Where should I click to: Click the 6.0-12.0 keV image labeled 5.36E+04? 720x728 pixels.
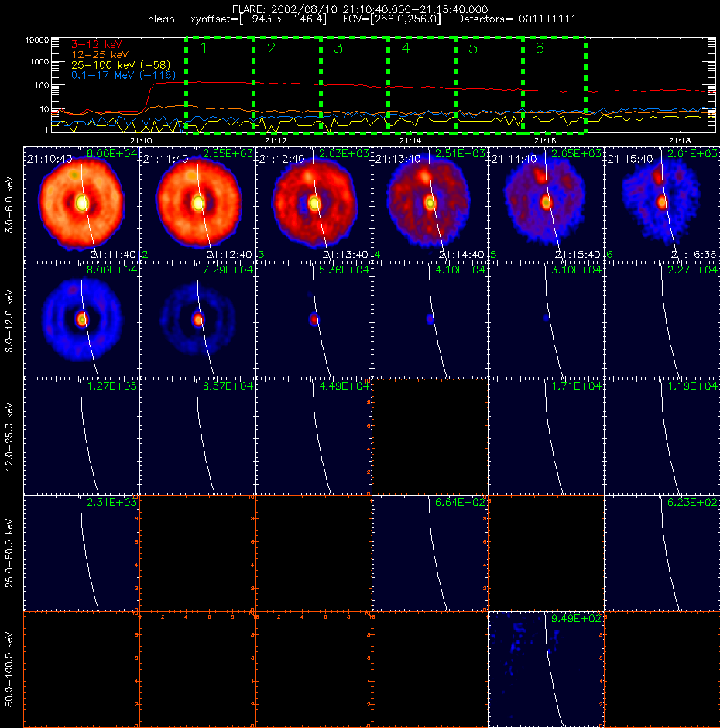(314, 321)
